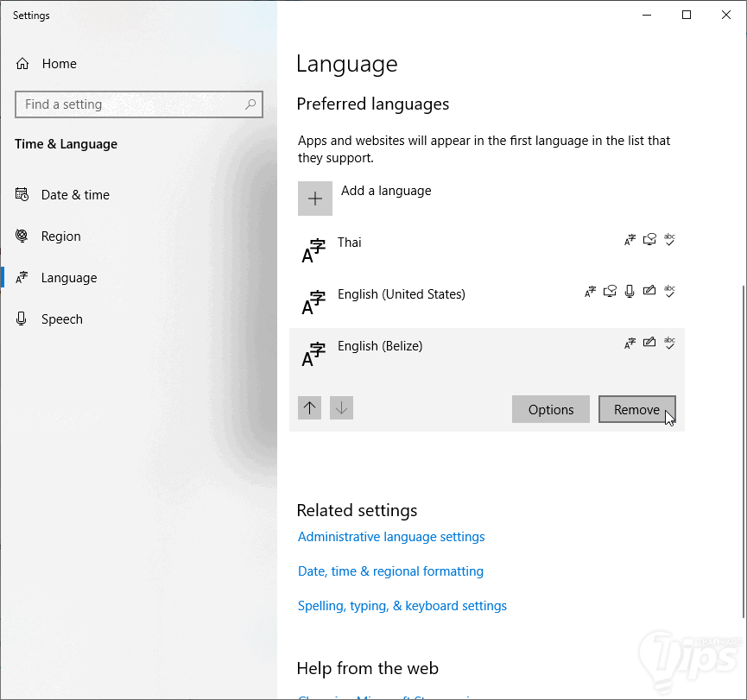Open Date, time & regional formatting link

click(390, 571)
